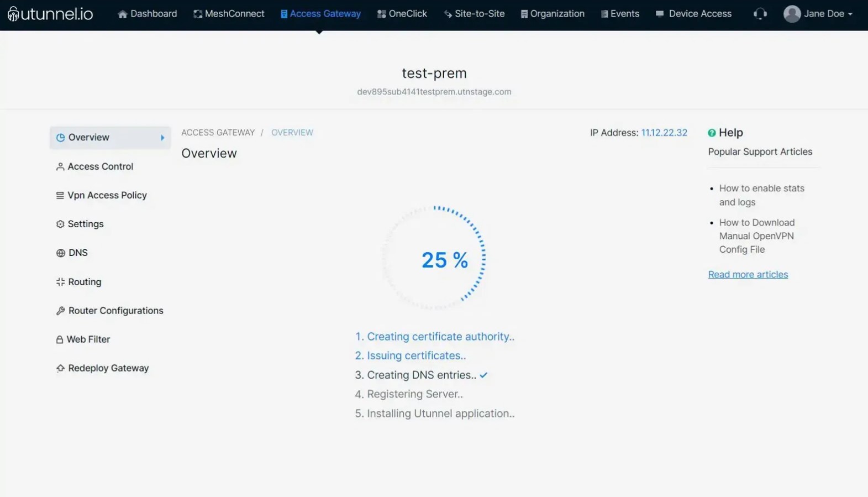The width and height of the screenshot is (868, 497).
Task: Select Overview label in the sidebar
Action: point(89,138)
